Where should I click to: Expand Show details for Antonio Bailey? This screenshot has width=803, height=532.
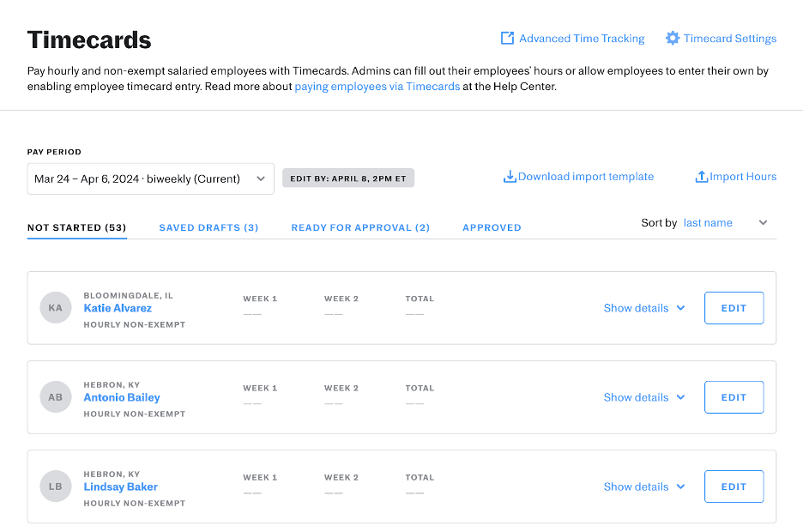click(x=643, y=397)
